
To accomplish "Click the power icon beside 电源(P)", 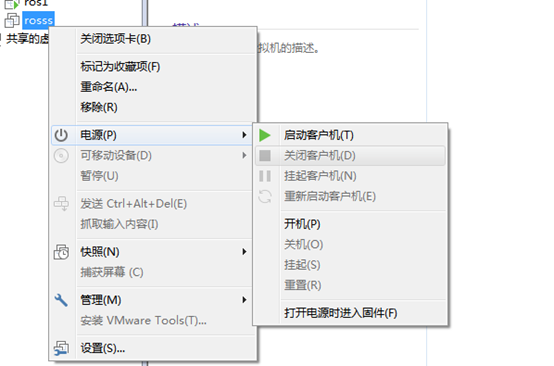I will point(61,135).
